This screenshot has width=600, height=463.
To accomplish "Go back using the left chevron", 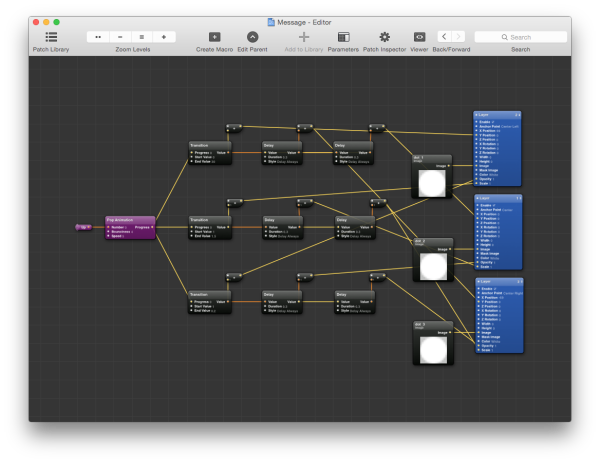I will coord(444,37).
